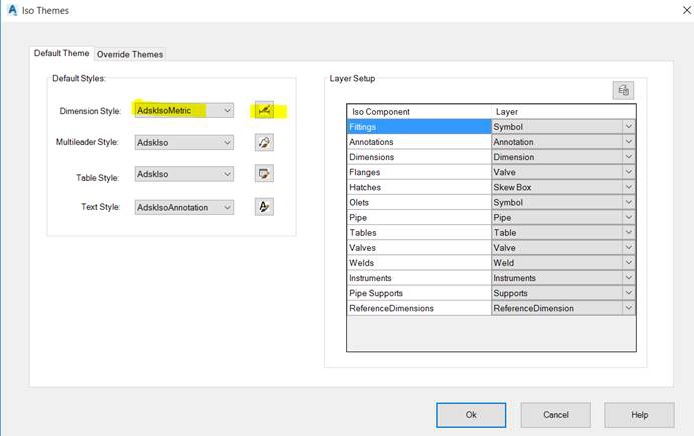Viewport: 694px width, 436px height.
Task: Click the edit Multileader Style icon button
Action: click(264, 142)
